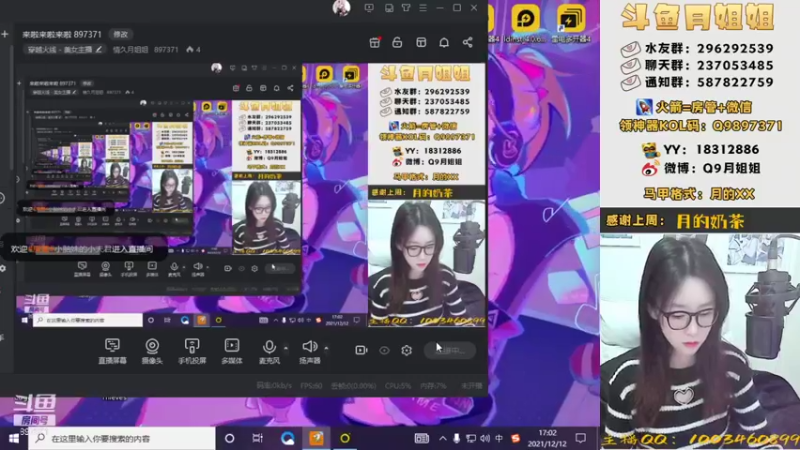Add a 多媒体 multimedia source
Viewport: 800px width, 450px height.
pyautogui.click(x=232, y=351)
